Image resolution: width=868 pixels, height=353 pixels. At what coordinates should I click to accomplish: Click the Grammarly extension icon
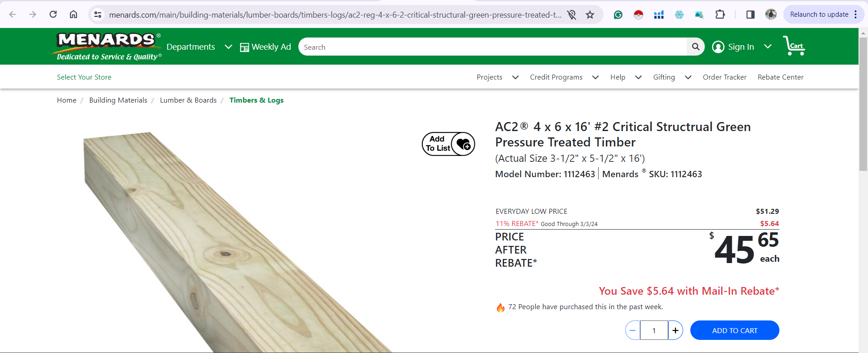point(618,14)
